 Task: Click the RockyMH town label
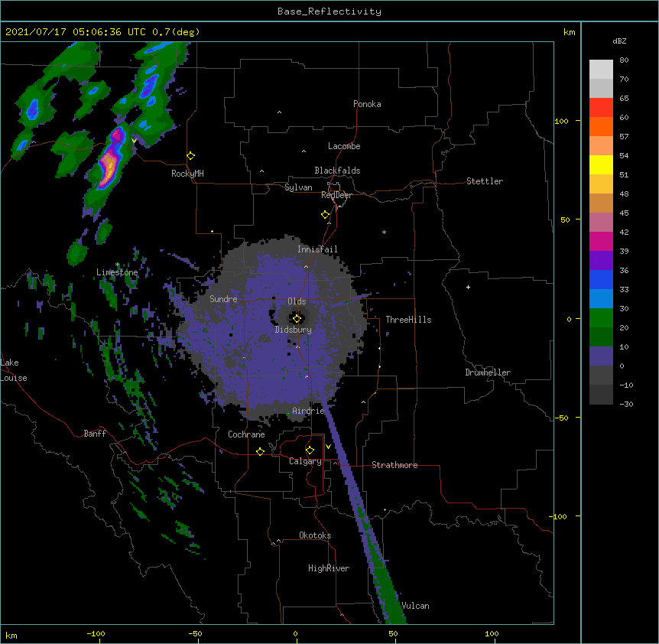(x=187, y=174)
